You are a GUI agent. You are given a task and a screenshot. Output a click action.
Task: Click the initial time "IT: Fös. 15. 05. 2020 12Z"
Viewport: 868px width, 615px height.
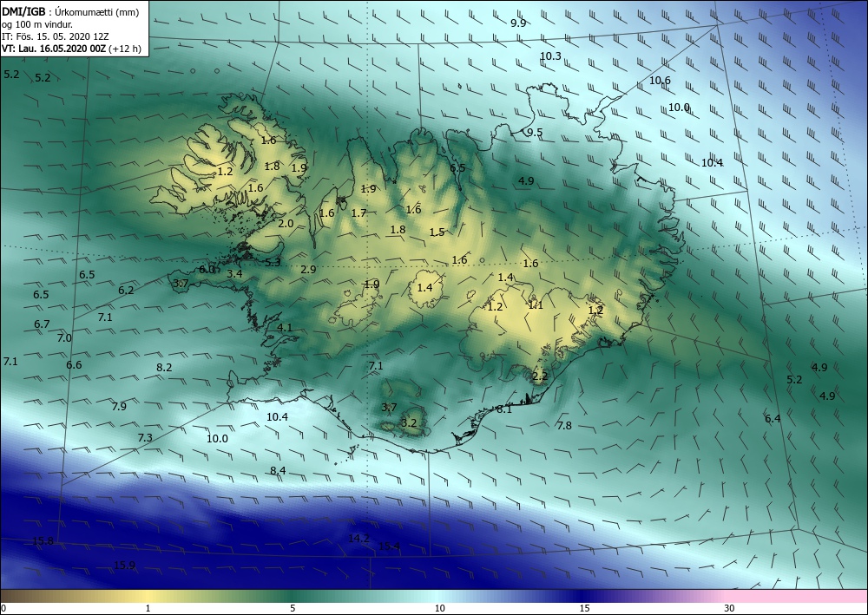(x=56, y=36)
